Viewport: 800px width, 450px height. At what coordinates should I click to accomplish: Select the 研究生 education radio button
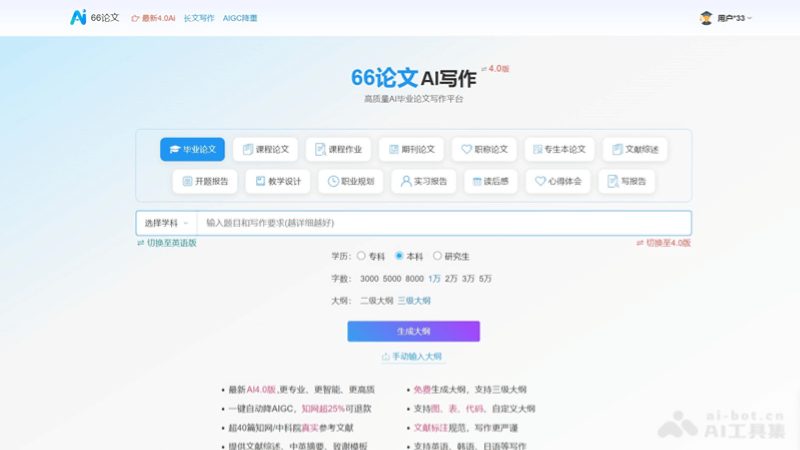click(x=437, y=256)
